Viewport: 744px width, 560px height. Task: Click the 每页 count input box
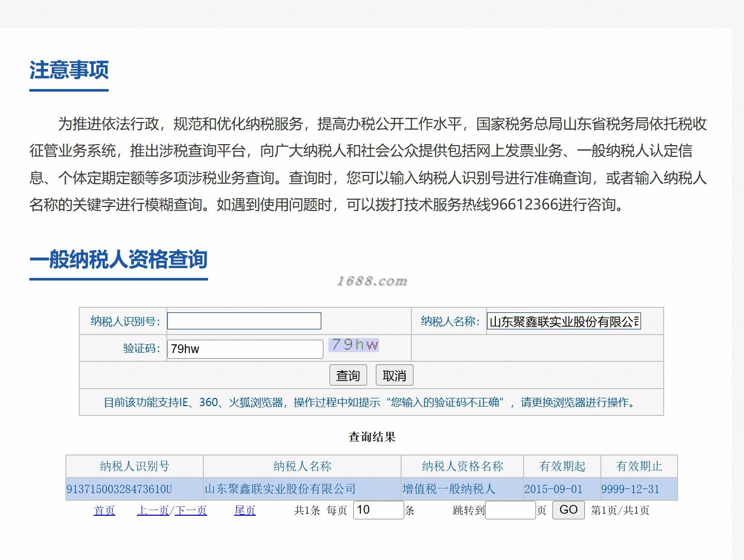pos(378,510)
